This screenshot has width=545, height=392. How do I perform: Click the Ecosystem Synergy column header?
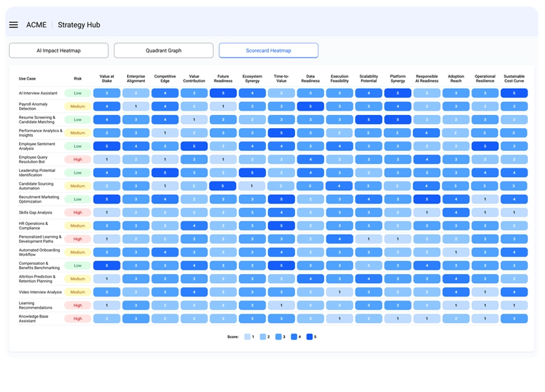point(252,79)
